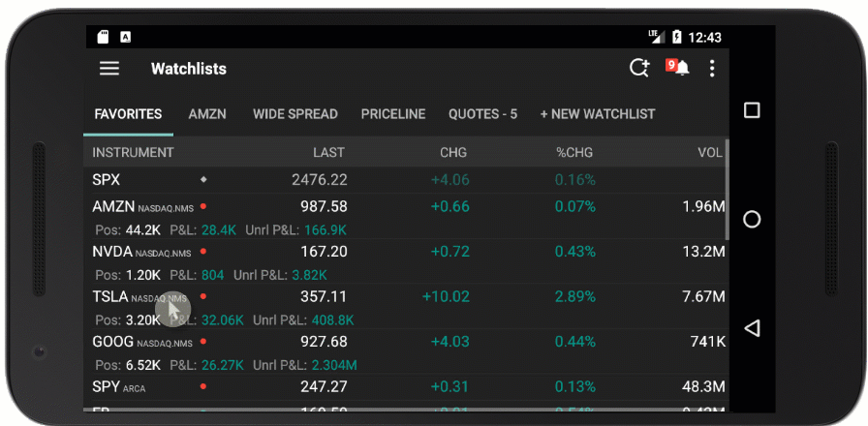The image size is (868, 426).
Task: Click the diamond marker next to SPX
Action: tap(203, 180)
